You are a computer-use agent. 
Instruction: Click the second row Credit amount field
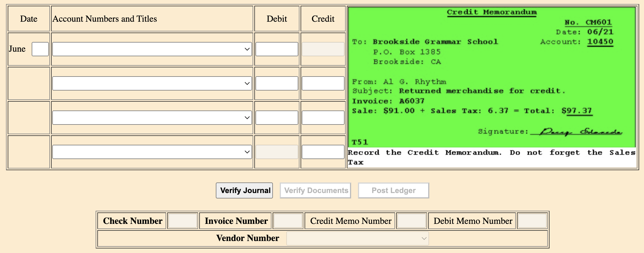pos(323,83)
